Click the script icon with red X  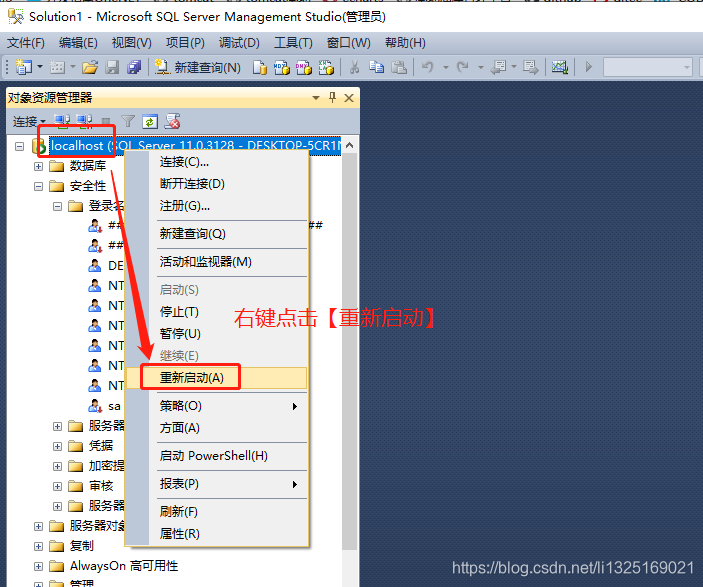click(x=172, y=121)
